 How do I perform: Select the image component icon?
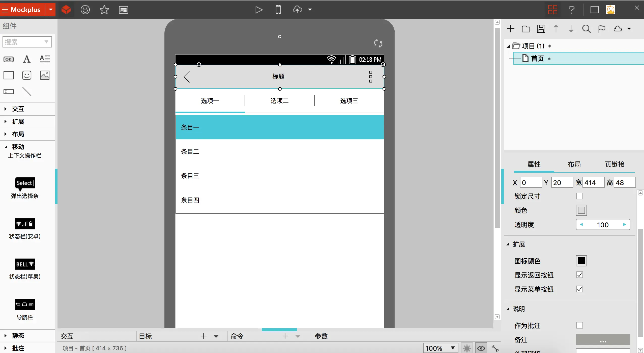click(x=45, y=75)
